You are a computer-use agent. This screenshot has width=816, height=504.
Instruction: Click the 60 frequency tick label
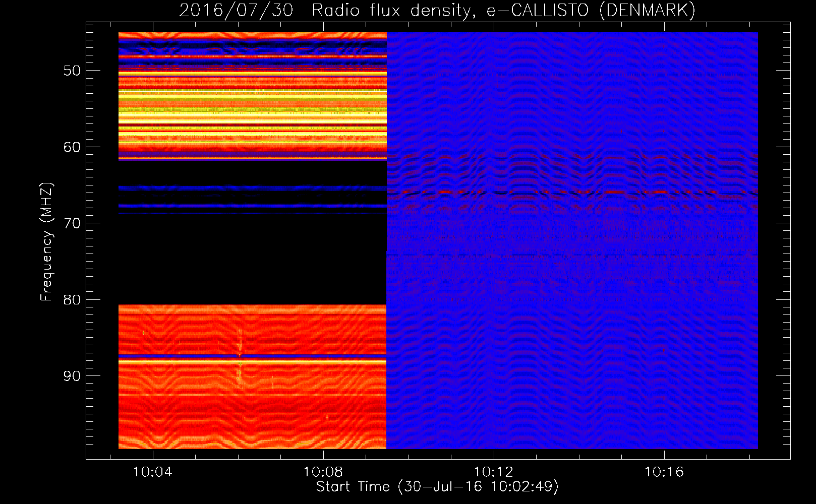tap(72, 147)
